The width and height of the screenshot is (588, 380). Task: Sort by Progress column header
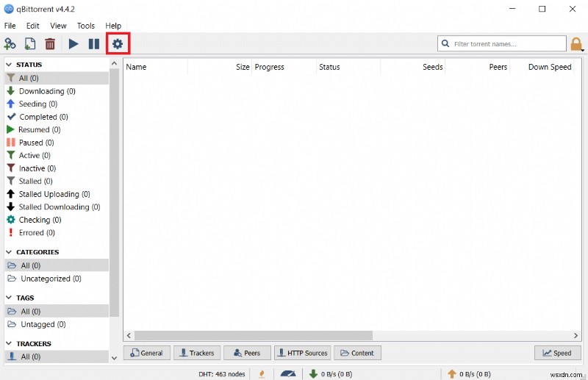click(284, 67)
